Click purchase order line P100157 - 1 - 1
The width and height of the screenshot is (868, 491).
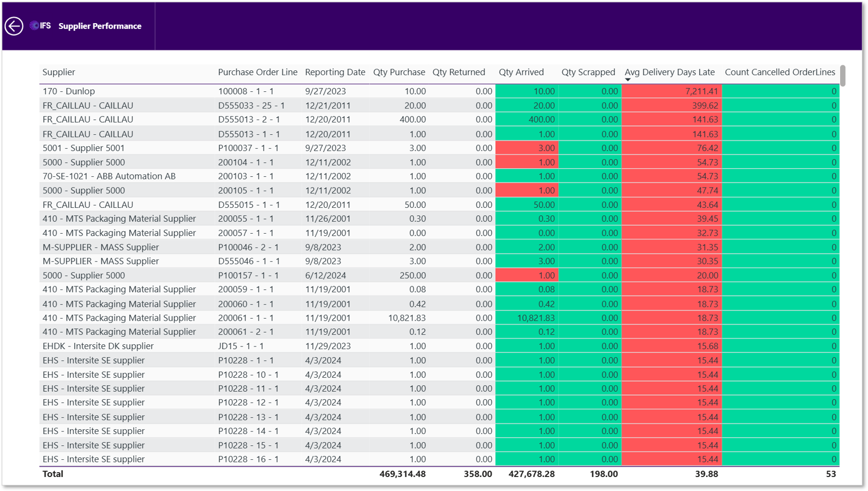tap(248, 275)
